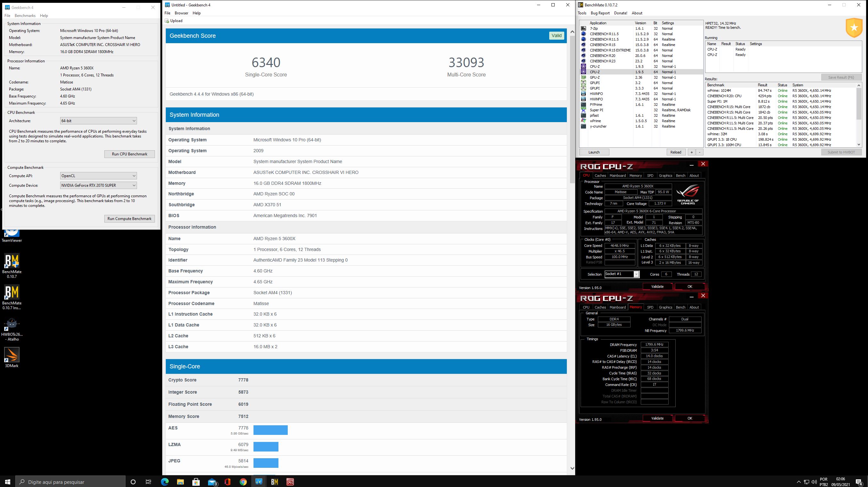Switch to Geekbench taskbar icon
868x487 pixels.
[x=259, y=482]
